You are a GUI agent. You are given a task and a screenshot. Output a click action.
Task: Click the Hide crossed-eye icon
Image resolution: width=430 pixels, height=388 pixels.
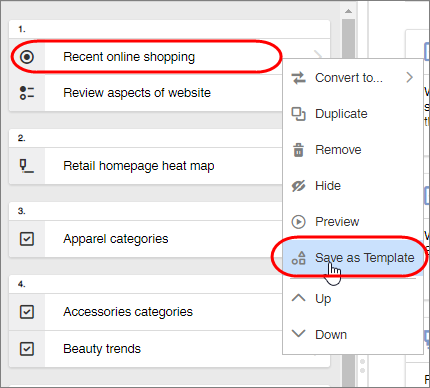298,186
